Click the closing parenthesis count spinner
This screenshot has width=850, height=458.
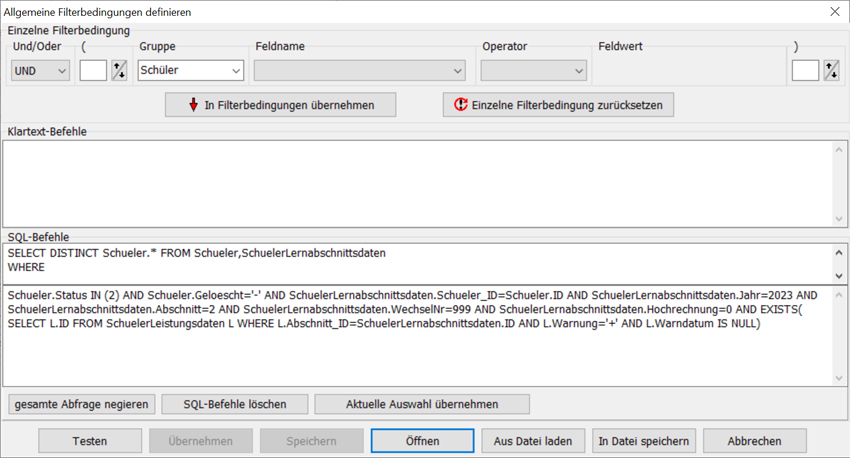(831, 70)
